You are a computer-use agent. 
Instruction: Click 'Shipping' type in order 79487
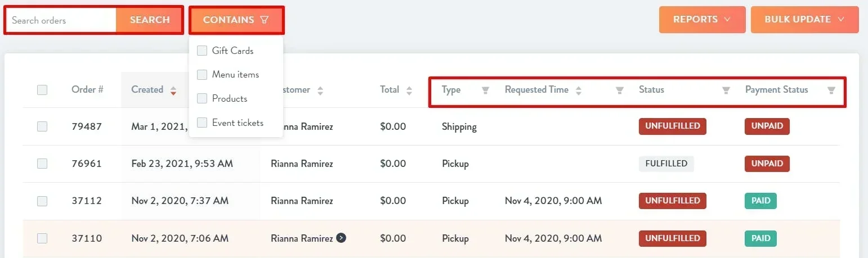coord(459,127)
